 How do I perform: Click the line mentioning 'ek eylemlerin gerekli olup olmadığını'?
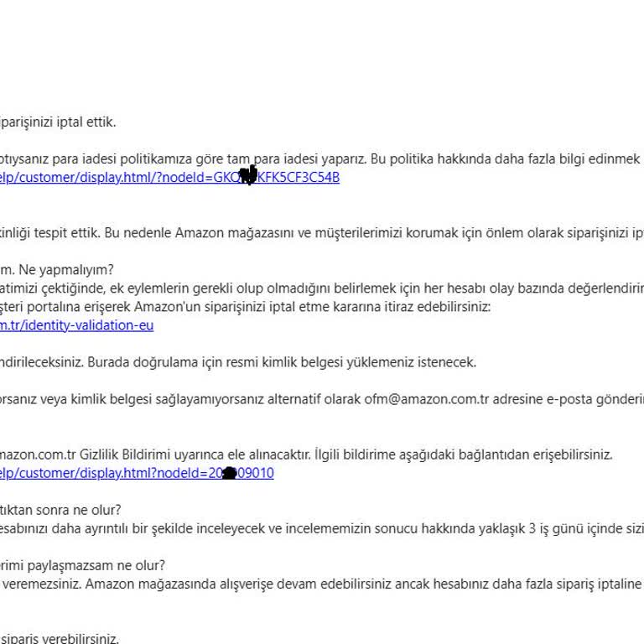tap(322, 288)
